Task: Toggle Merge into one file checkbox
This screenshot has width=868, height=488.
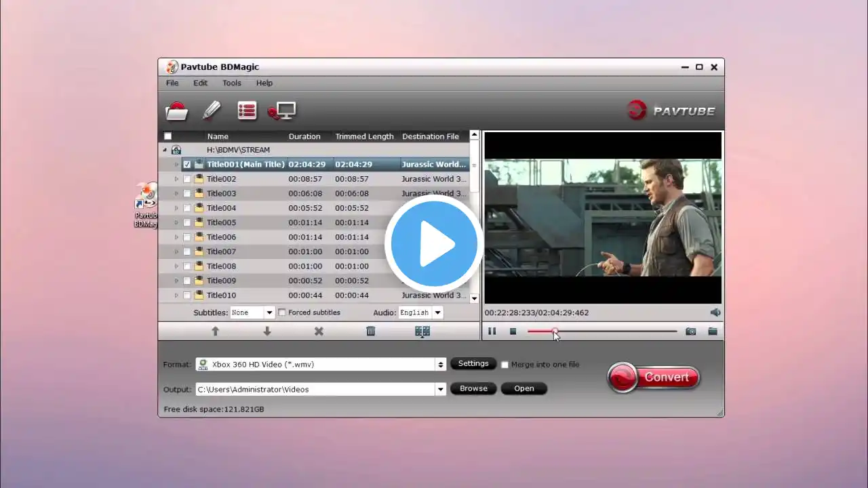Action: [505, 365]
